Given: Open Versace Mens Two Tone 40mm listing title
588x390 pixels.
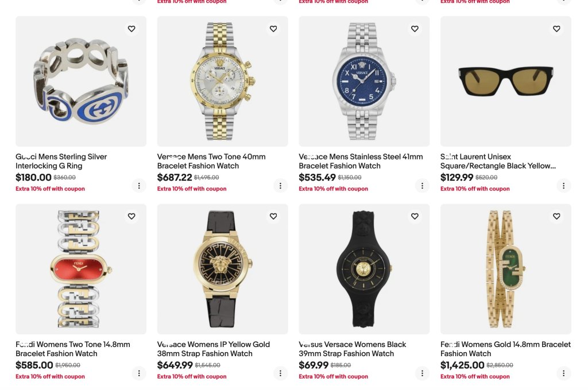Looking at the screenshot, I should pyautogui.click(x=211, y=161).
